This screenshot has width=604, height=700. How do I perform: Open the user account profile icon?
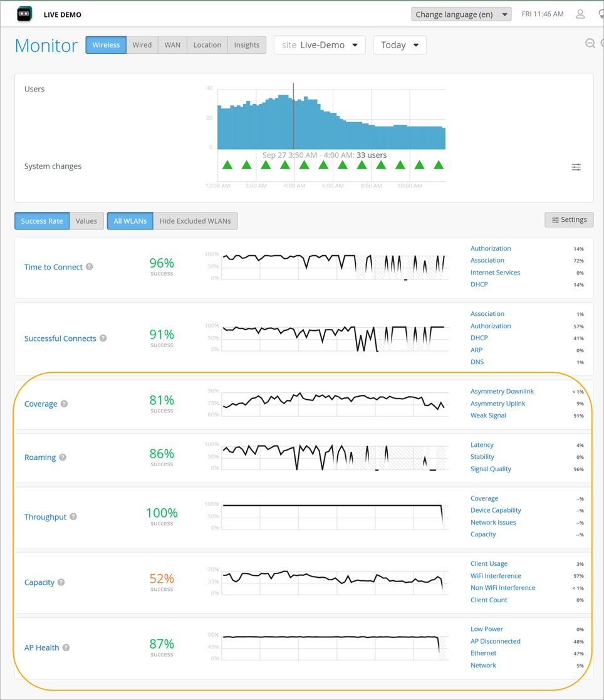[580, 14]
